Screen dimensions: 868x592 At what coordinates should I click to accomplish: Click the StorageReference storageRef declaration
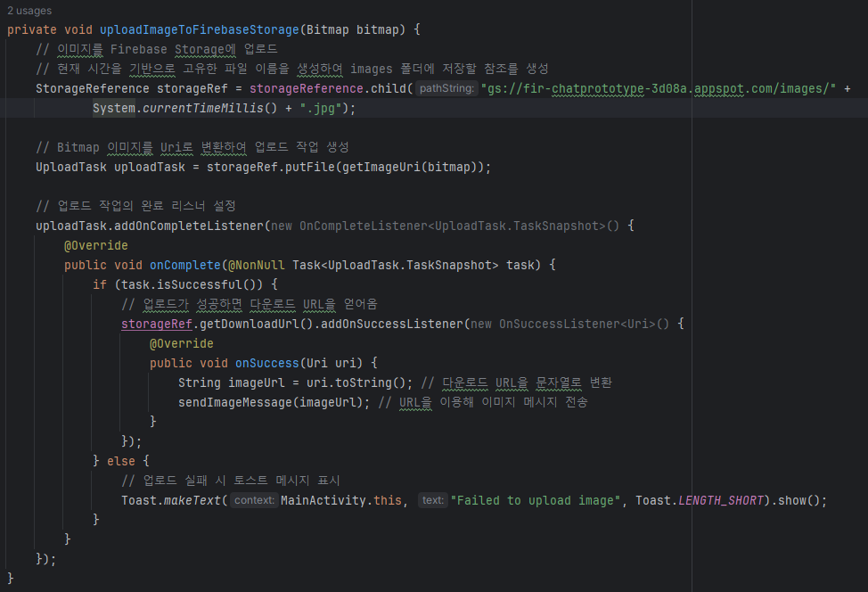pyautogui.click(x=132, y=88)
